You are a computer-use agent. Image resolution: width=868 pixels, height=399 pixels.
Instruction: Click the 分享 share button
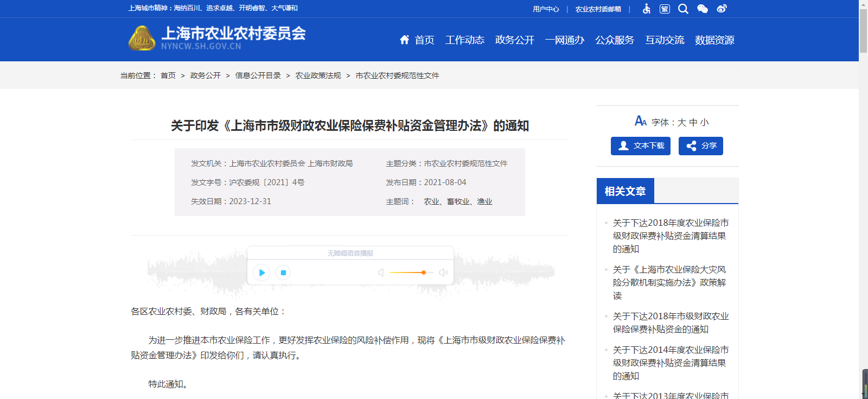tap(700, 146)
